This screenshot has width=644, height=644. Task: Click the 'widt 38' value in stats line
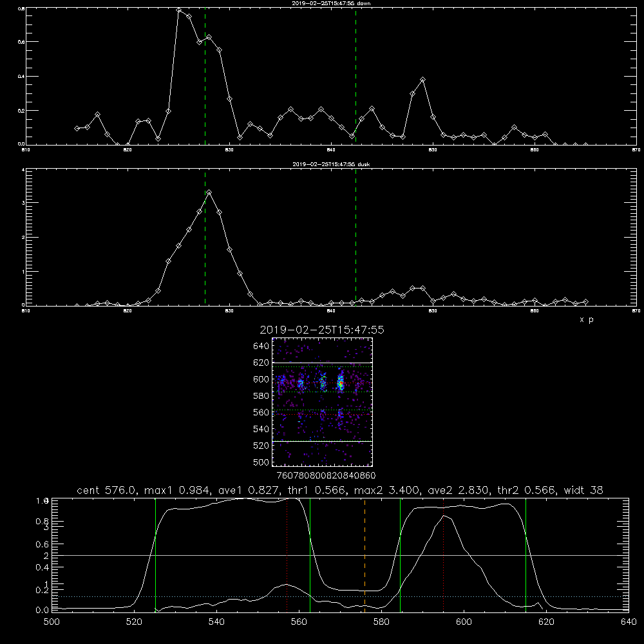(x=583, y=490)
